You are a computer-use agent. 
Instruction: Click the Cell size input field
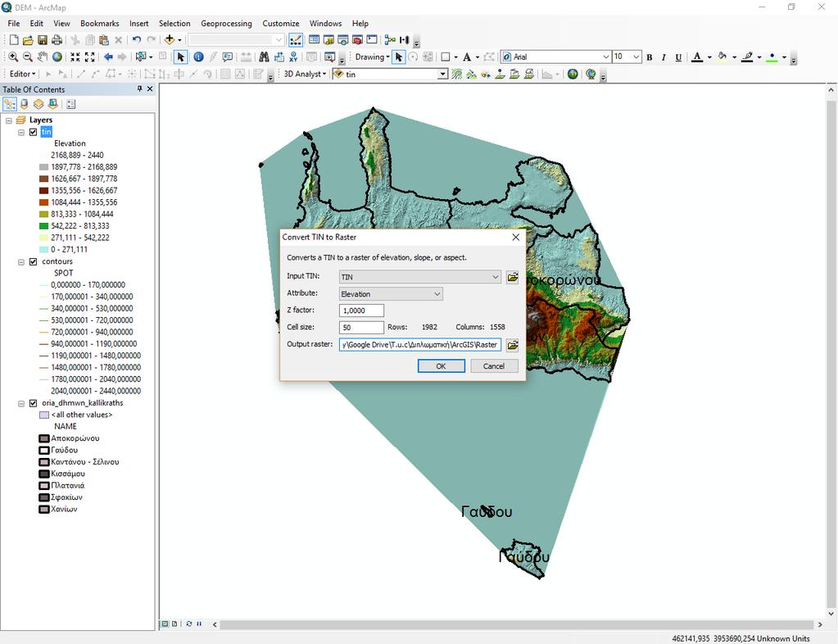pyautogui.click(x=361, y=327)
